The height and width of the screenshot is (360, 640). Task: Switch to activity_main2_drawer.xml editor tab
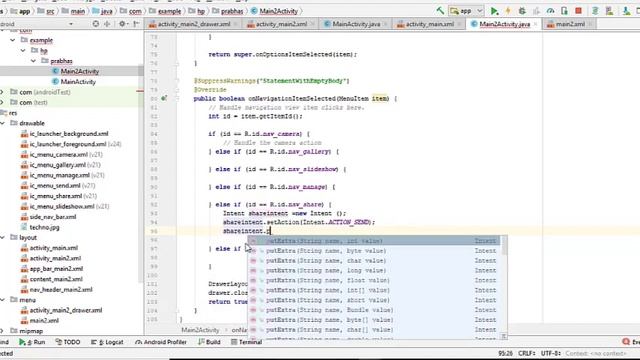click(194, 24)
